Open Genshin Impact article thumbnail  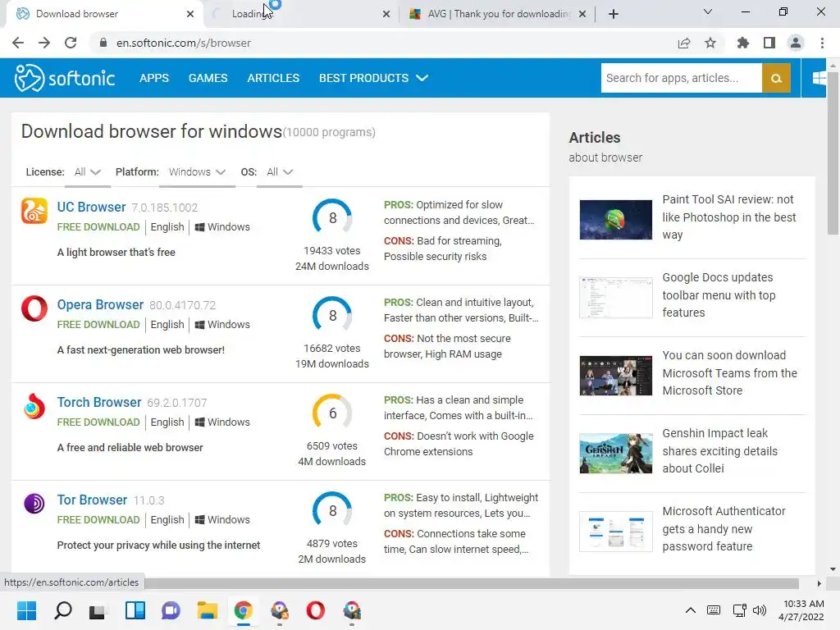[615, 453]
